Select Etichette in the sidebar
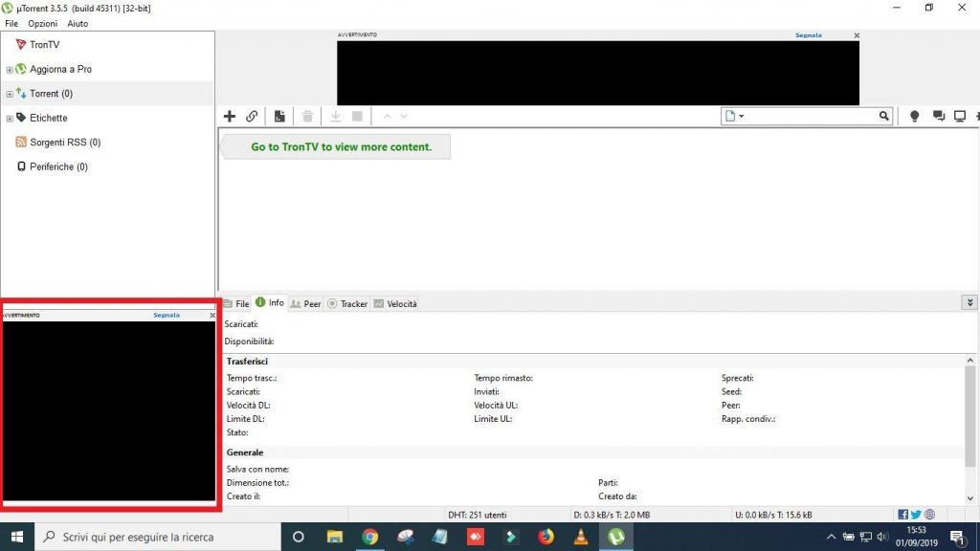Image resolution: width=980 pixels, height=551 pixels. pos(48,118)
